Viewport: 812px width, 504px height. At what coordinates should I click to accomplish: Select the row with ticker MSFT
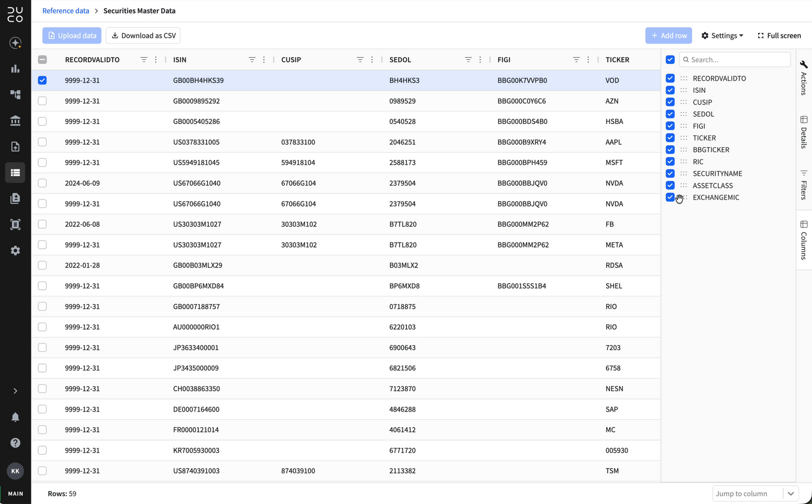pos(42,162)
